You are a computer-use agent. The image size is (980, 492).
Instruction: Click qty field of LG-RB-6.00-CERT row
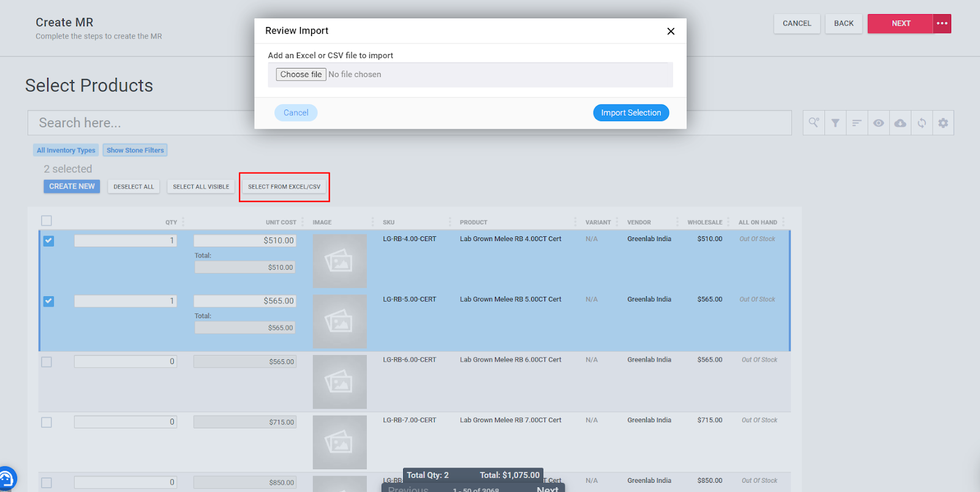tap(126, 362)
